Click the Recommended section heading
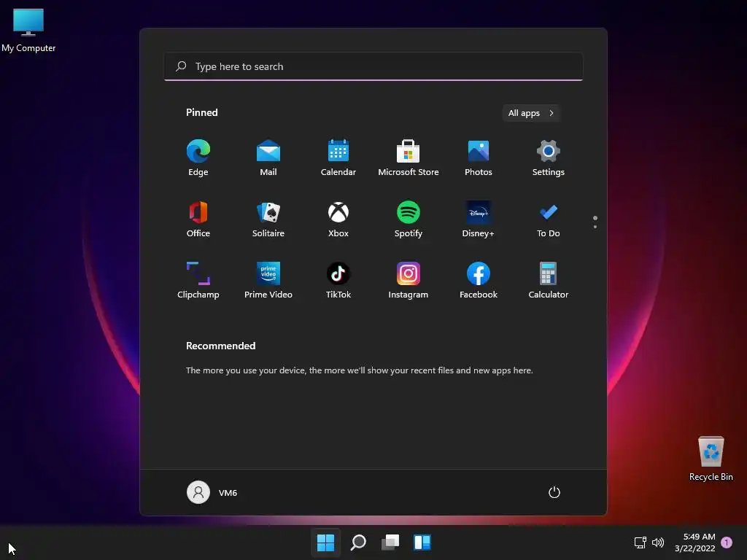Screen dimensions: 747x560 220,346
